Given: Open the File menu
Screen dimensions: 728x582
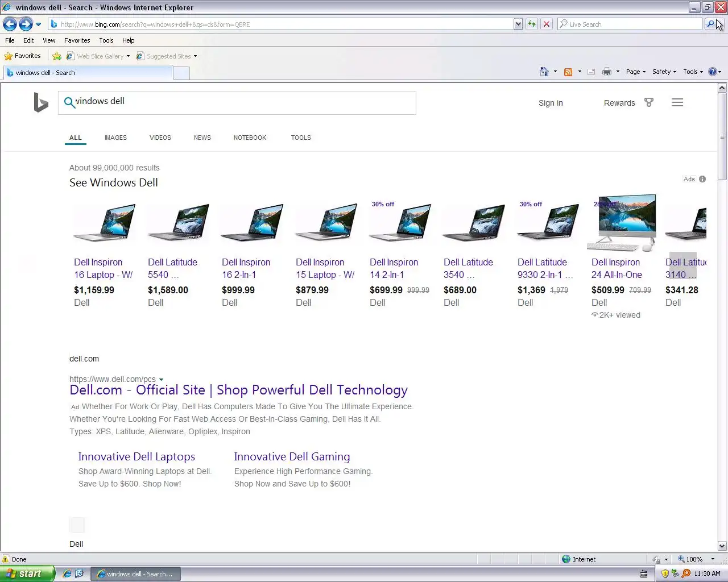Looking at the screenshot, I should (10, 40).
